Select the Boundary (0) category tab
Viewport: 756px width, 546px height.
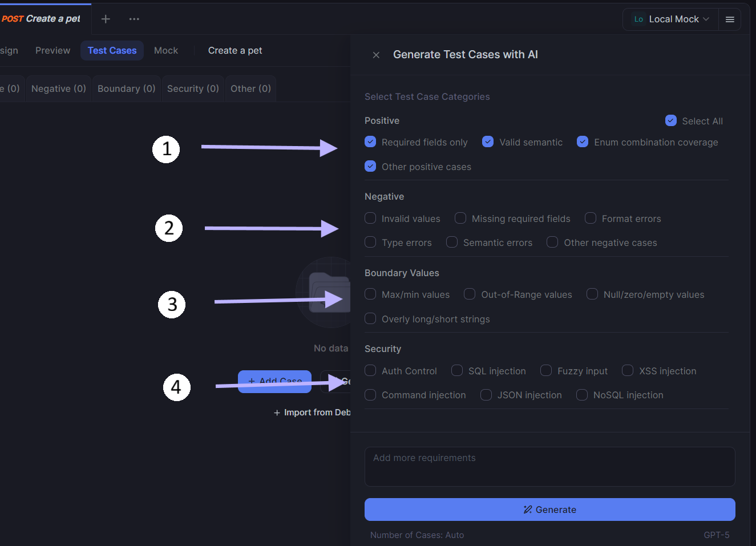click(126, 89)
